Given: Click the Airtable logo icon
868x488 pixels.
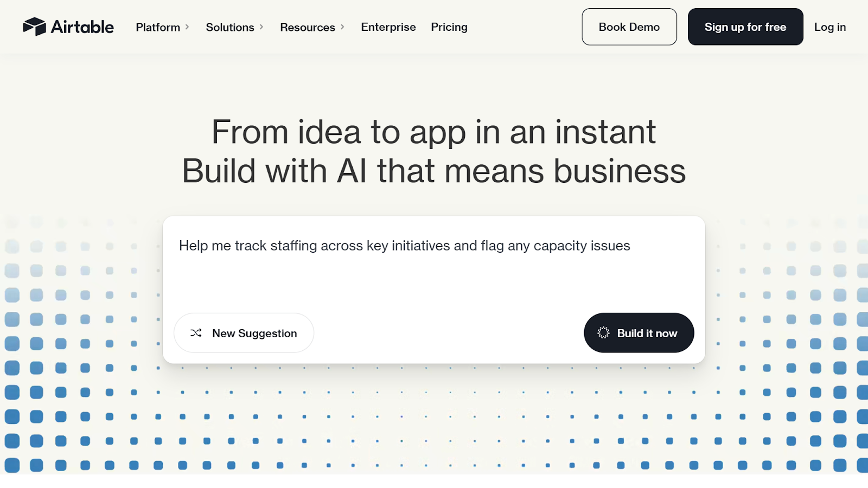Looking at the screenshot, I should coord(34,26).
